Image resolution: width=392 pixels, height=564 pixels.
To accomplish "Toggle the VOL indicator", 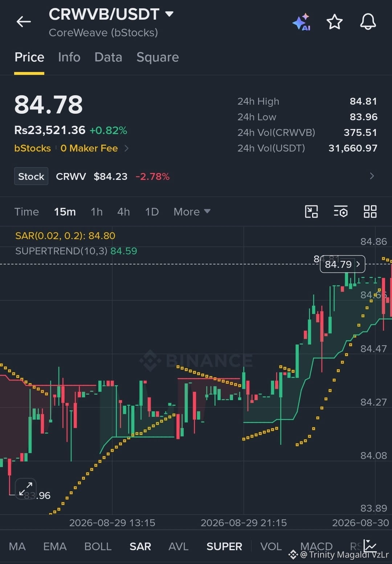I will (271, 546).
